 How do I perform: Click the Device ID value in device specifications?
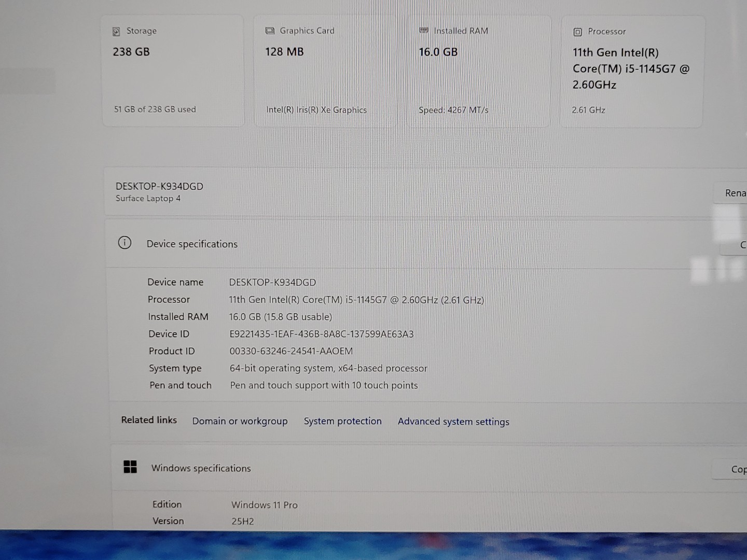[322, 334]
